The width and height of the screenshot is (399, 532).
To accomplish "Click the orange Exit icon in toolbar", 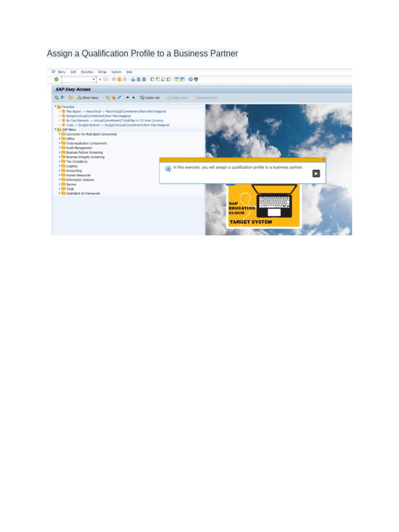I will 119,79.
